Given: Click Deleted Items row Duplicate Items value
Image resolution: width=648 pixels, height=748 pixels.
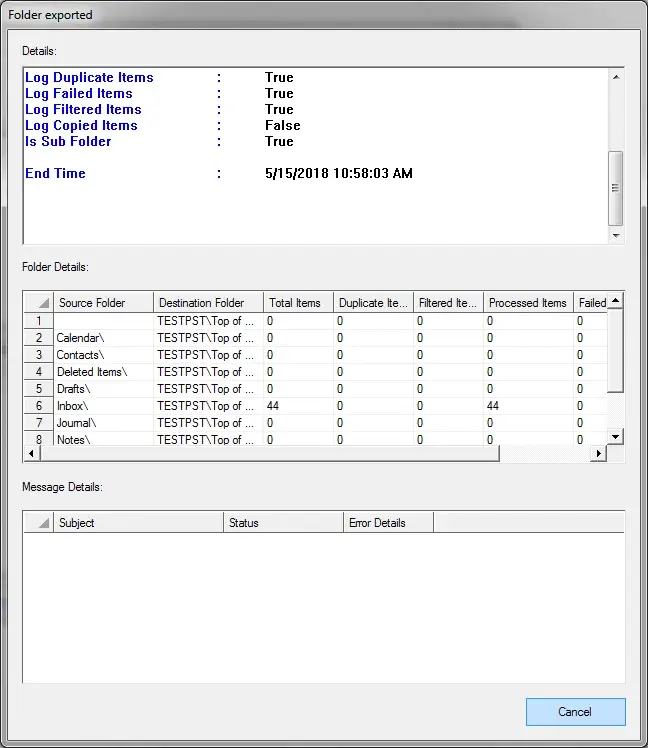Looking at the screenshot, I should tap(373, 372).
